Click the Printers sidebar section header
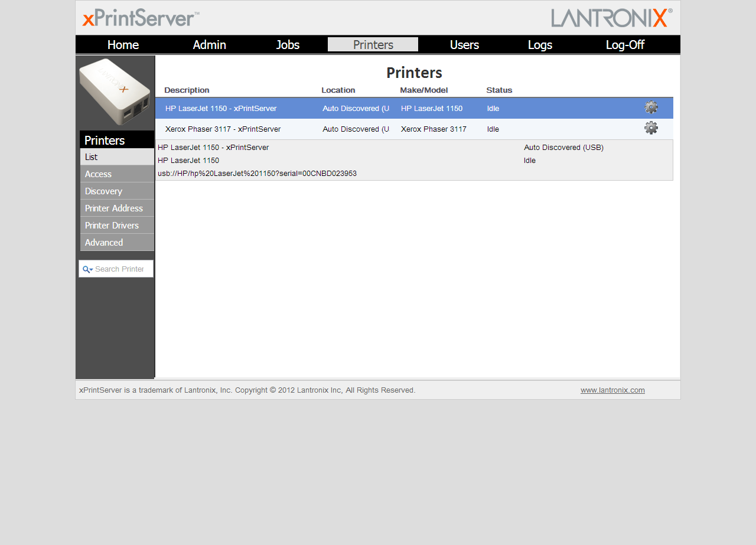The height and width of the screenshot is (545, 756). point(117,140)
